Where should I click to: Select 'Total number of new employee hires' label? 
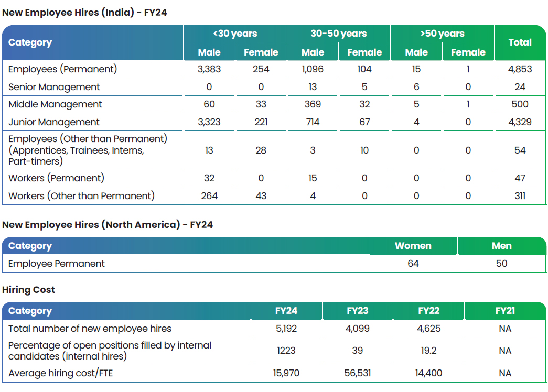[90, 329]
